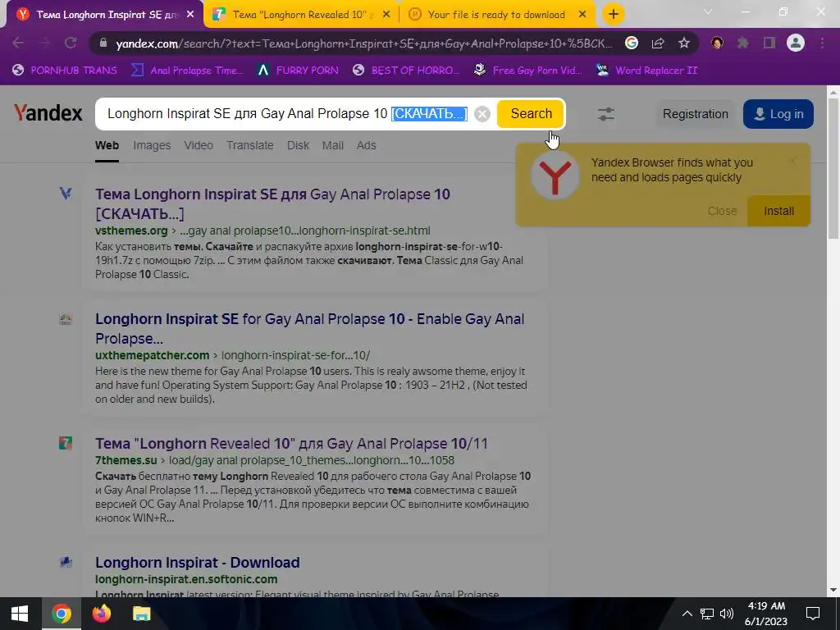Open Chrome's three-dot menu
This screenshot has height=630, width=840.
(822, 43)
